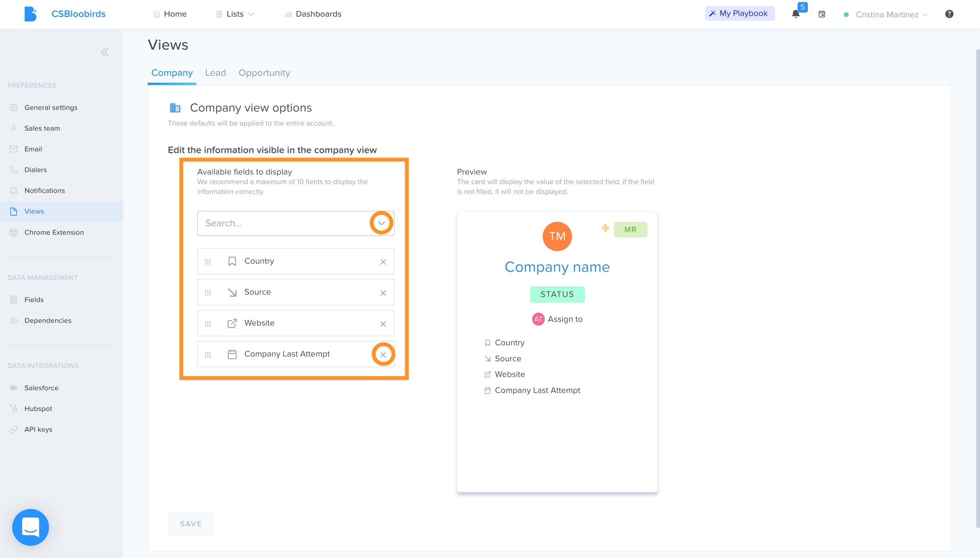Switch to the Lead tab

pyautogui.click(x=215, y=73)
